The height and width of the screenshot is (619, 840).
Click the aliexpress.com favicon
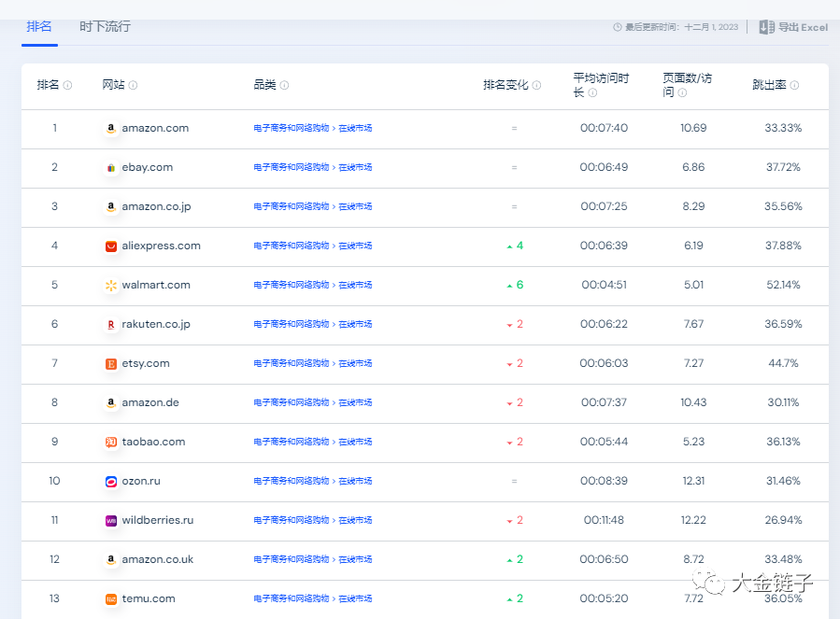(111, 246)
